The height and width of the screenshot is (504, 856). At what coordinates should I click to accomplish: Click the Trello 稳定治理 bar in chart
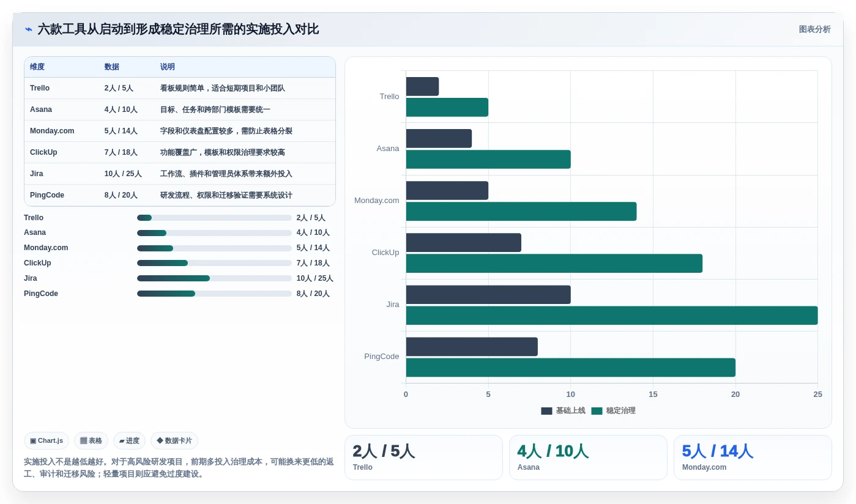point(447,107)
